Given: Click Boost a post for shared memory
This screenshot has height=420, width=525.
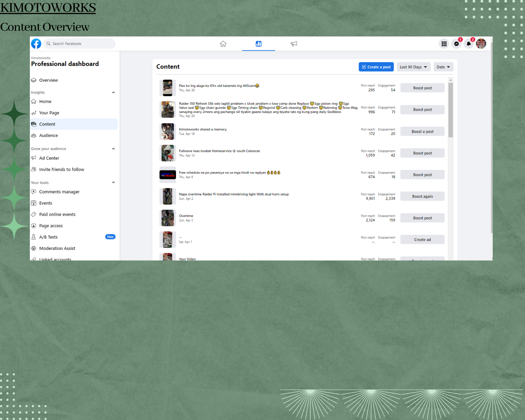Looking at the screenshot, I should pos(422,132).
